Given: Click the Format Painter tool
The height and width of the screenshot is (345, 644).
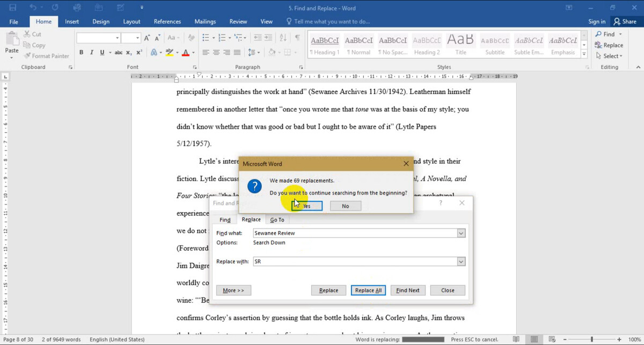Looking at the screenshot, I should pos(46,56).
